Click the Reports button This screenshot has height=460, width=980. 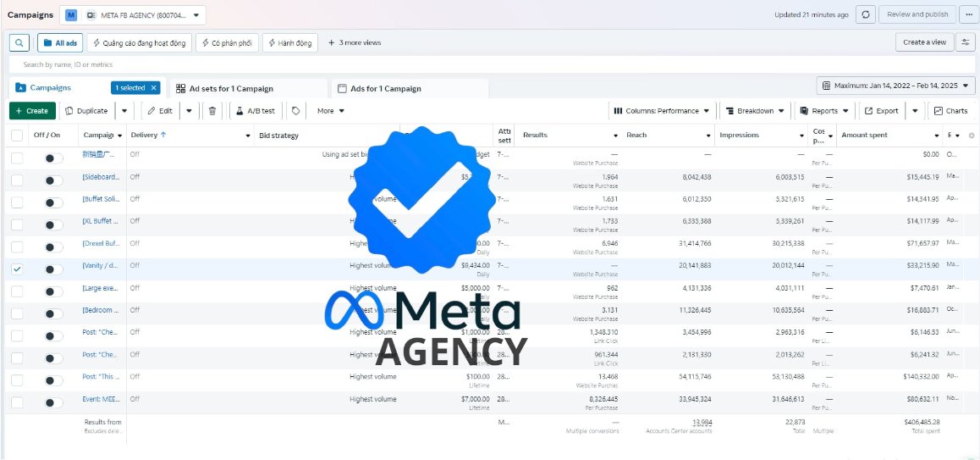(824, 111)
